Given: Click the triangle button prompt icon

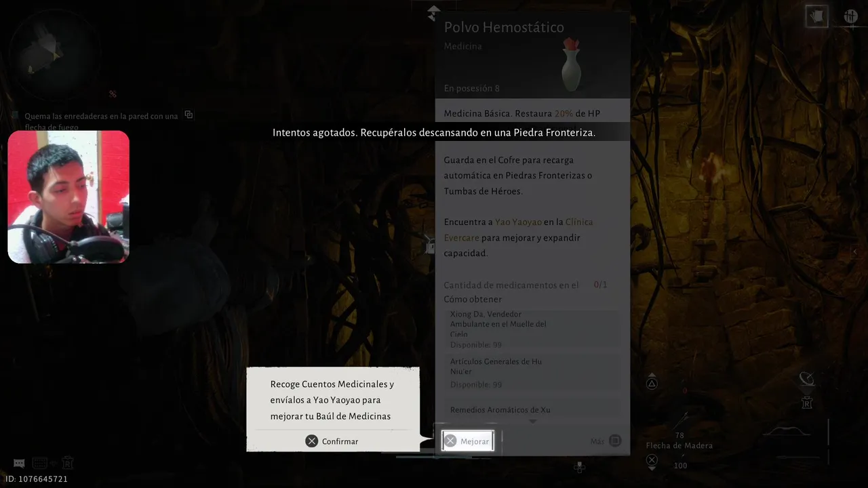Looking at the screenshot, I should 652,384.
